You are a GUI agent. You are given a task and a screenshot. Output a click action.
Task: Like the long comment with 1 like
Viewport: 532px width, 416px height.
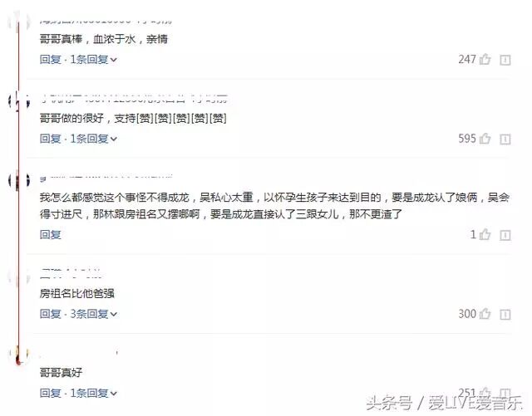[485, 235]
